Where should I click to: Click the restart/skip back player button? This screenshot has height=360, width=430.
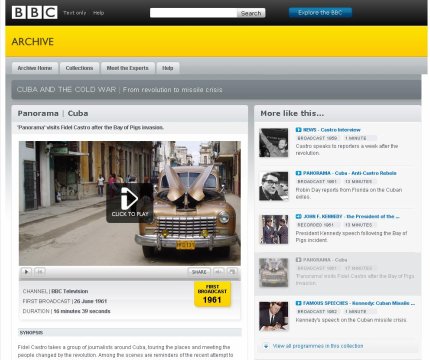(x=40, y=272)
